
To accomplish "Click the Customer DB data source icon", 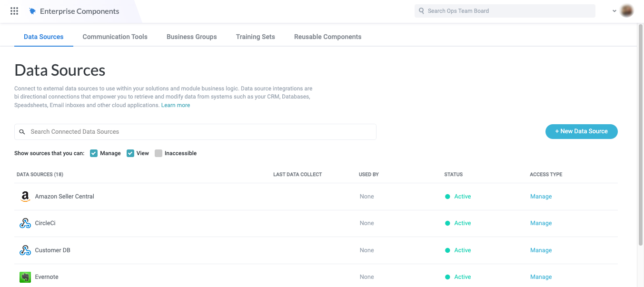I will (x=25, y=250).
